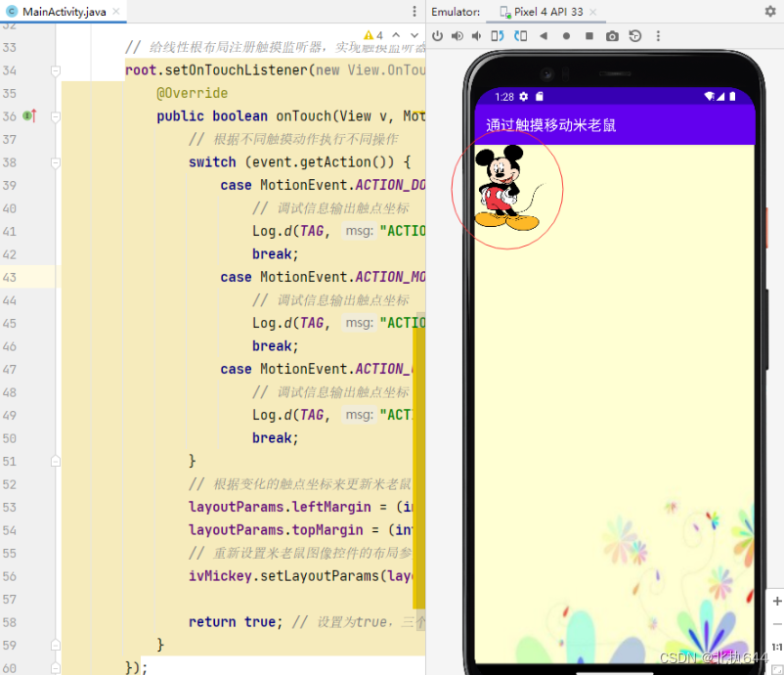Select the Pixel 4 API 33 device tab
This screenshot has width=784, height=675.
pos(548,12)
